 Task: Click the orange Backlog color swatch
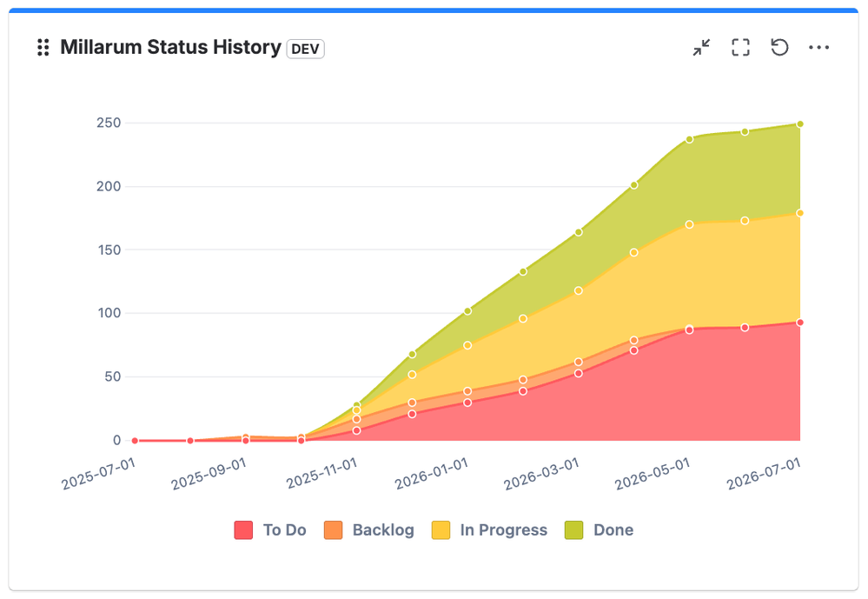coord(334,530)
